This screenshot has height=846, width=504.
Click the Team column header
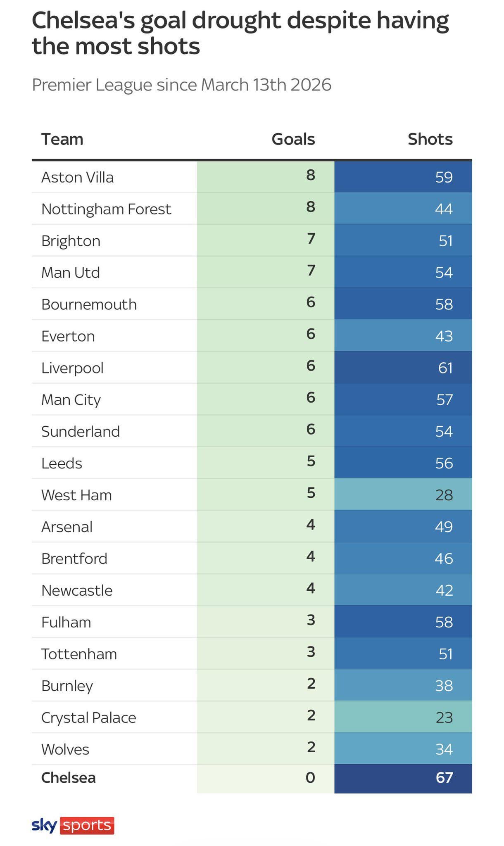click(62, 139)
